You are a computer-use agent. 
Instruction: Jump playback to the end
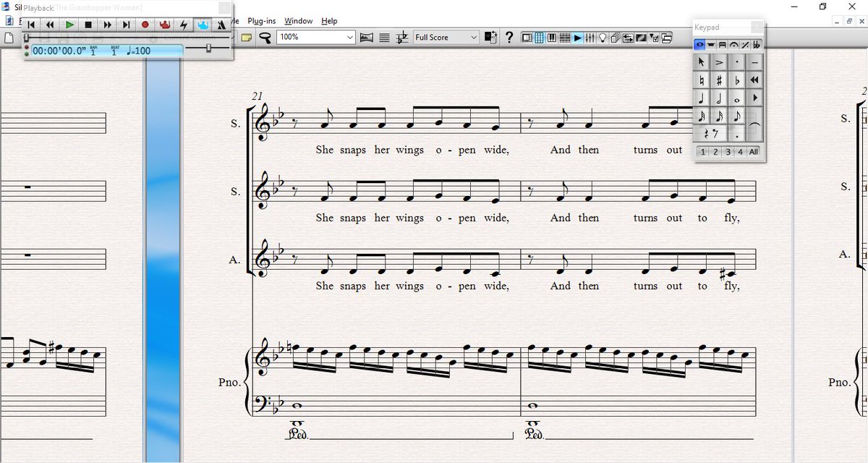126,24
